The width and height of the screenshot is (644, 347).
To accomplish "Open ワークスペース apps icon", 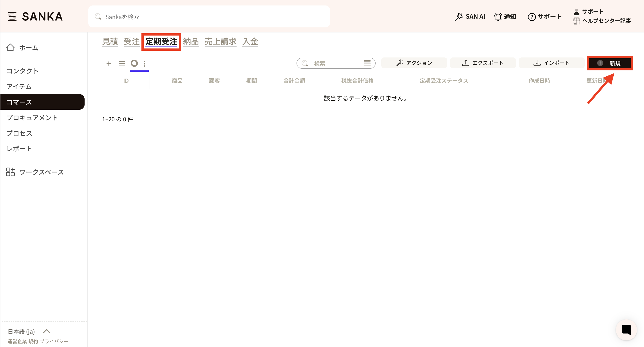I will [x=10, y=172].
